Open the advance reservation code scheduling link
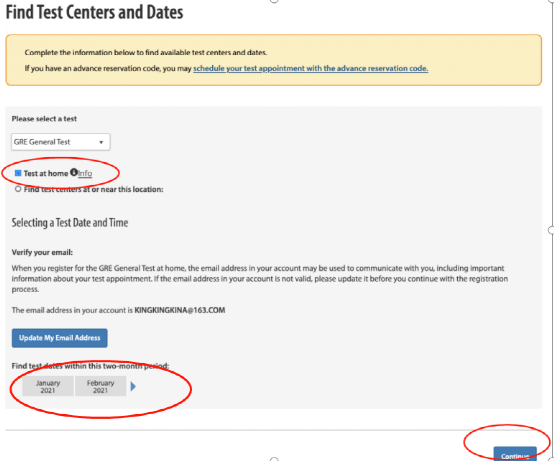Viewport: 554px width, 461px height. point(311,69)
